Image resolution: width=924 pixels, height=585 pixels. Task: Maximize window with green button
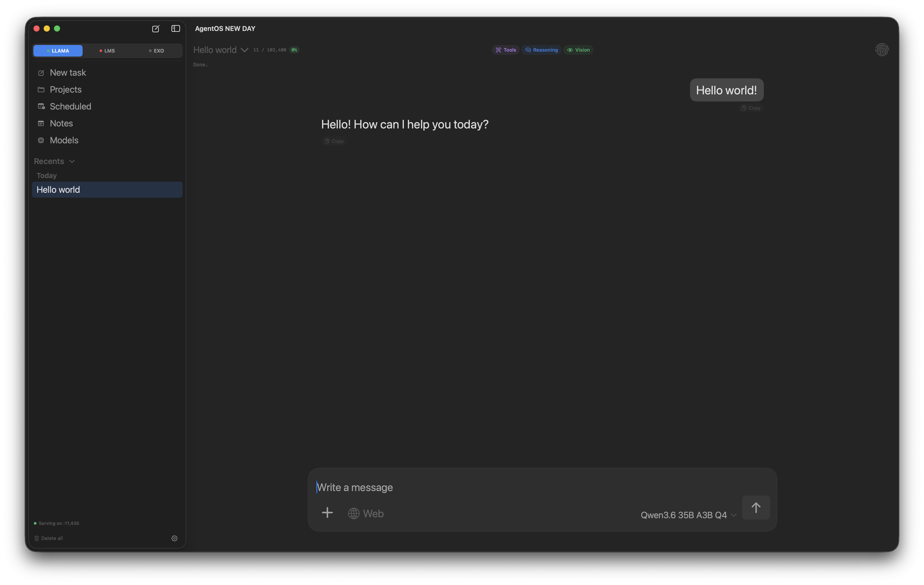pos(57,28)
